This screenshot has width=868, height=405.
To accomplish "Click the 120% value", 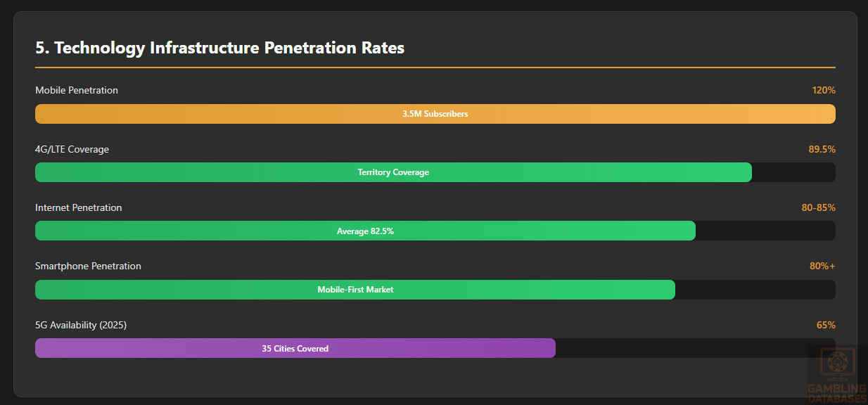I will pos(823,90).
